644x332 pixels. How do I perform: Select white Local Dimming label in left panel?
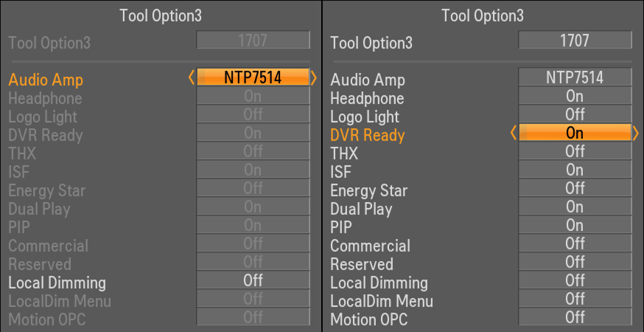tap(57, 283)
